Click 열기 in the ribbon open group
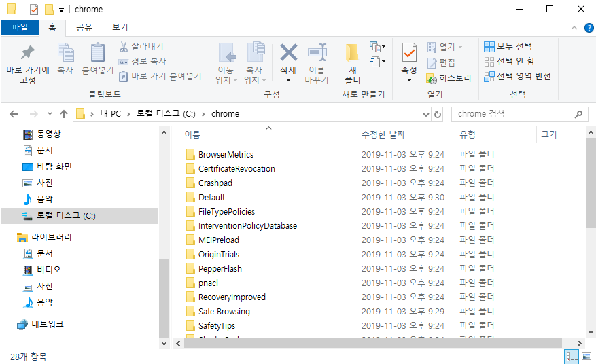This screenshot has width=596, height=364. point(444,47)
